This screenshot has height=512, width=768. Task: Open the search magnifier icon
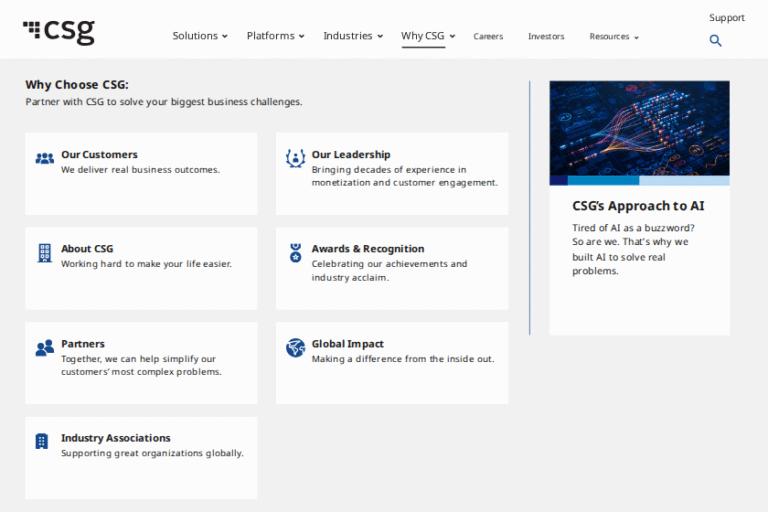tap(715, 41)
